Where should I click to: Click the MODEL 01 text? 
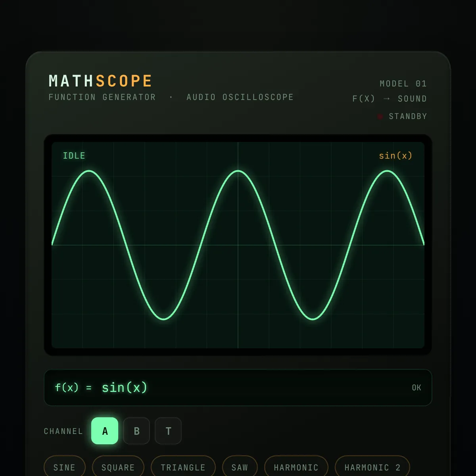pyautogui.click(x=403, y=84)
